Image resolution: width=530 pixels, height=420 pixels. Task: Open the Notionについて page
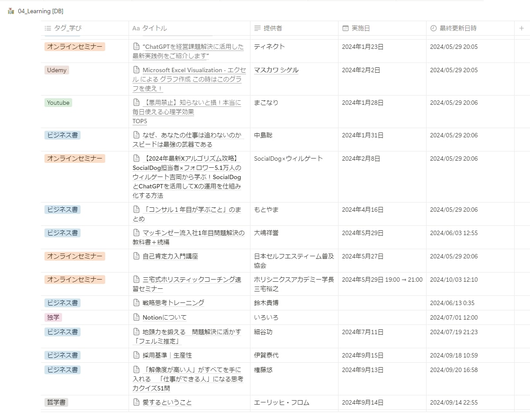(x=165, y=317)
